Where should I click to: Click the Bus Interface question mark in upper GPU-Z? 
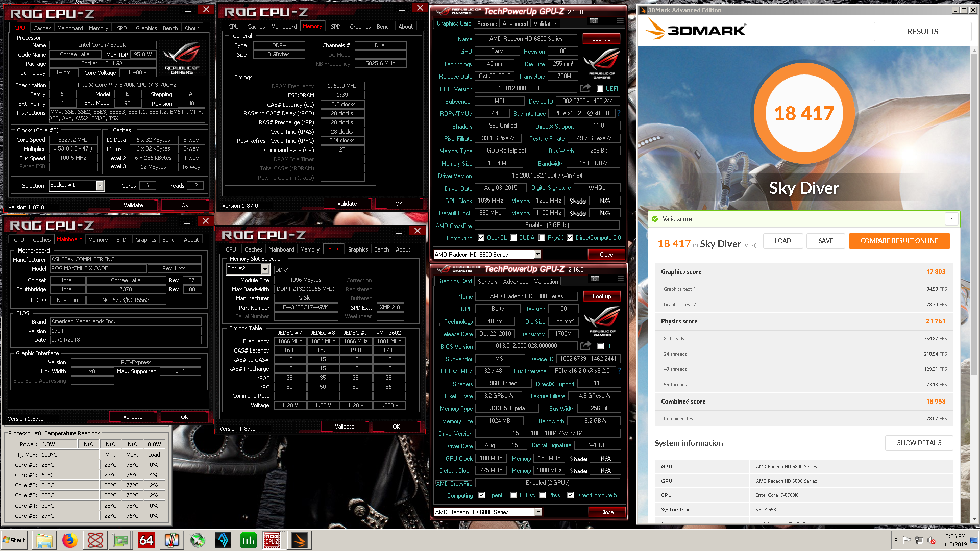click(619, 113)
